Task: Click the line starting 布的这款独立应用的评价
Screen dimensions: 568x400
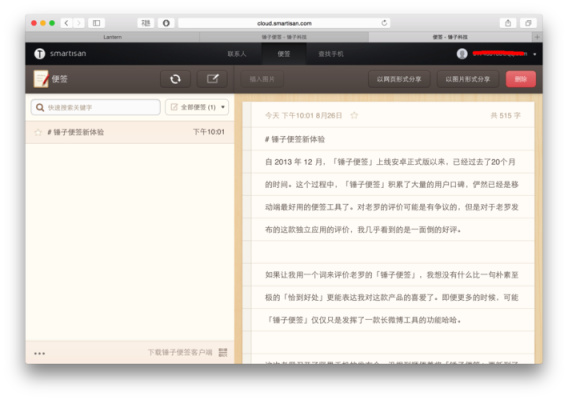Action: (x=363, y=230)
